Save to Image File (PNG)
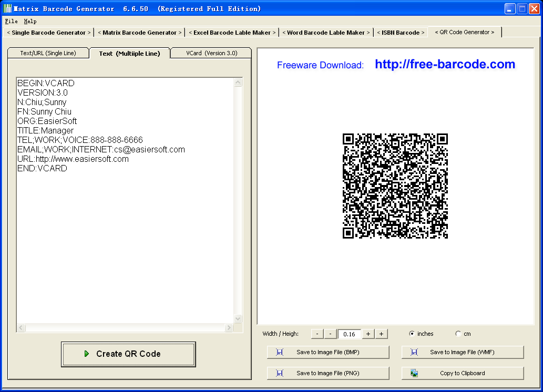 point(328,373)
